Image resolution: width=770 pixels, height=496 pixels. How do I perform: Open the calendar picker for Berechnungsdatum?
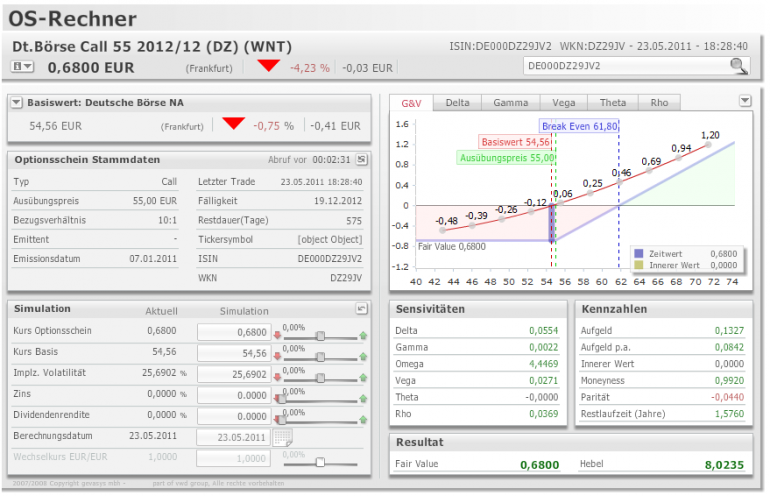coord(282,437)
